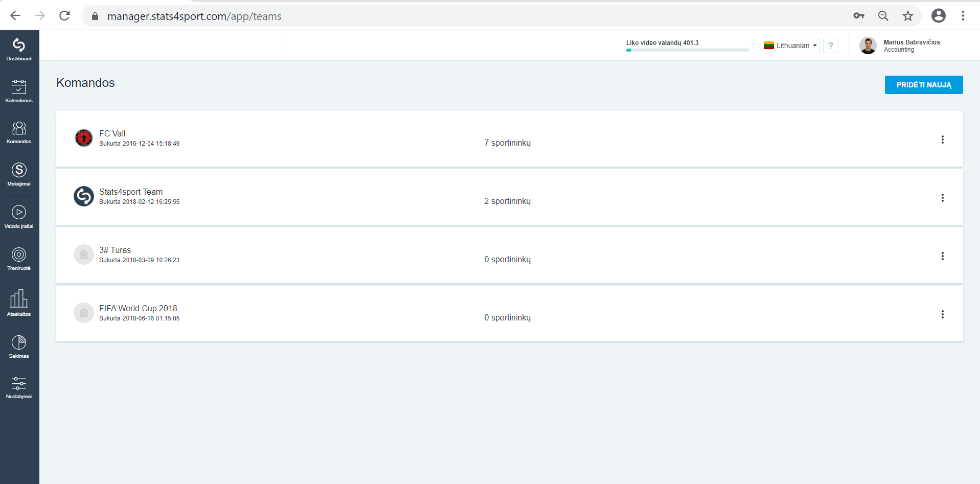Click the question mark help icon

click(x=831, y=45)
